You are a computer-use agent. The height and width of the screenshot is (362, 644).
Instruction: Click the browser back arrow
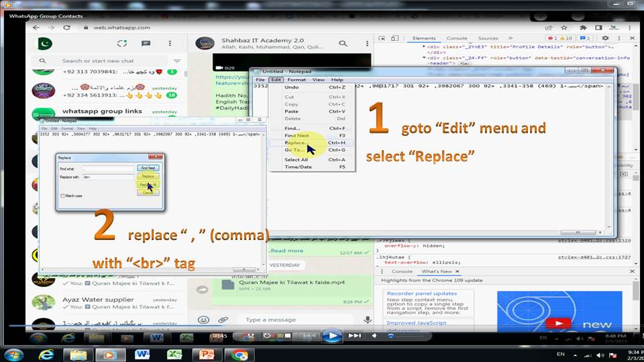tap(36, 27)
